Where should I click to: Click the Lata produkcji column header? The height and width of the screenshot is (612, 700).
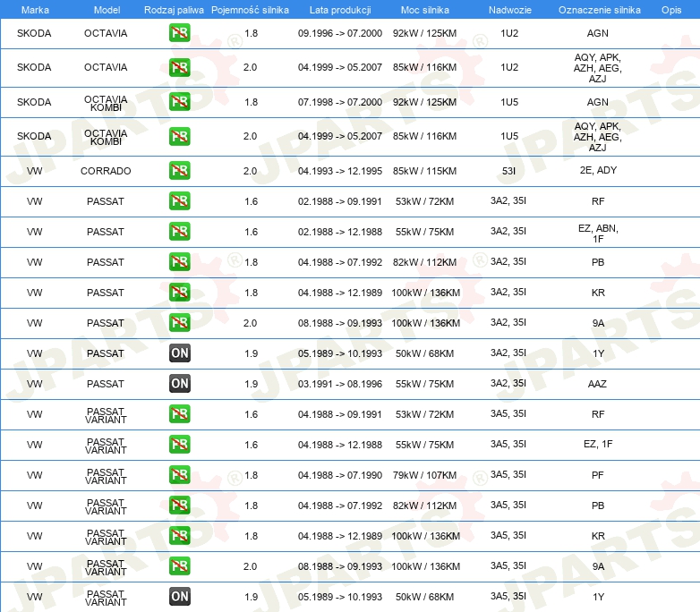(340, 10)
